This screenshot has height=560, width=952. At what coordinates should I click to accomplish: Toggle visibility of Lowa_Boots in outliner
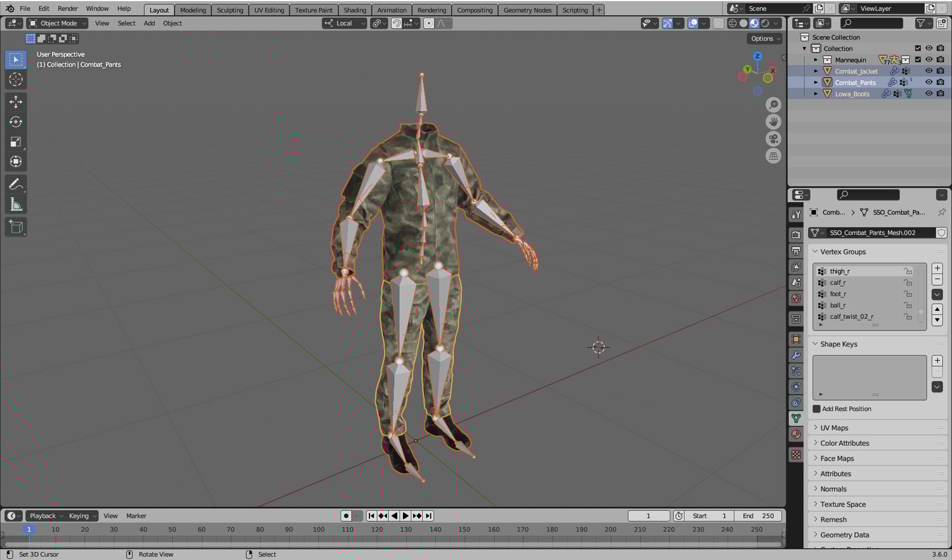click(929, 94)
